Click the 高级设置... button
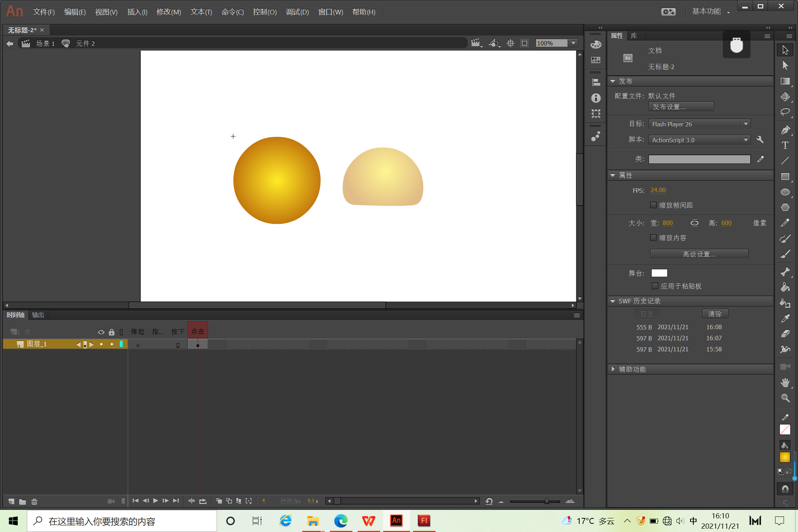 (x=699, y=254)
